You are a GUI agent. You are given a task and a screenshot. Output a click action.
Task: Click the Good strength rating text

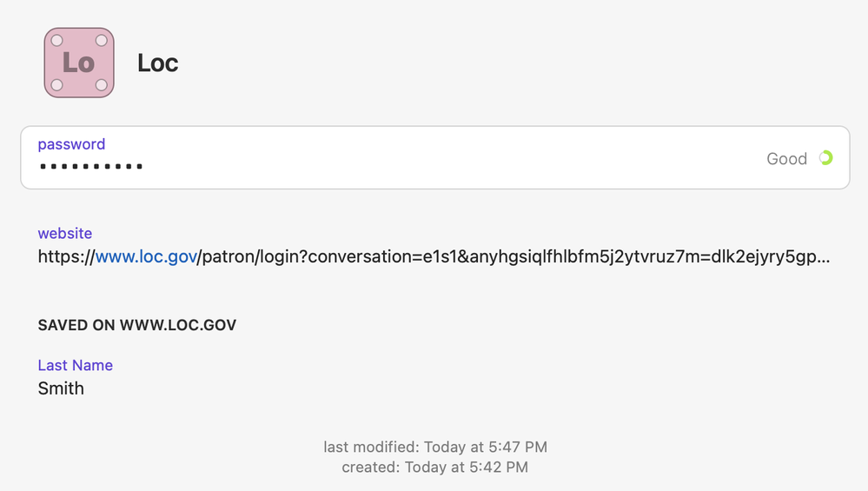click(786, 159)
